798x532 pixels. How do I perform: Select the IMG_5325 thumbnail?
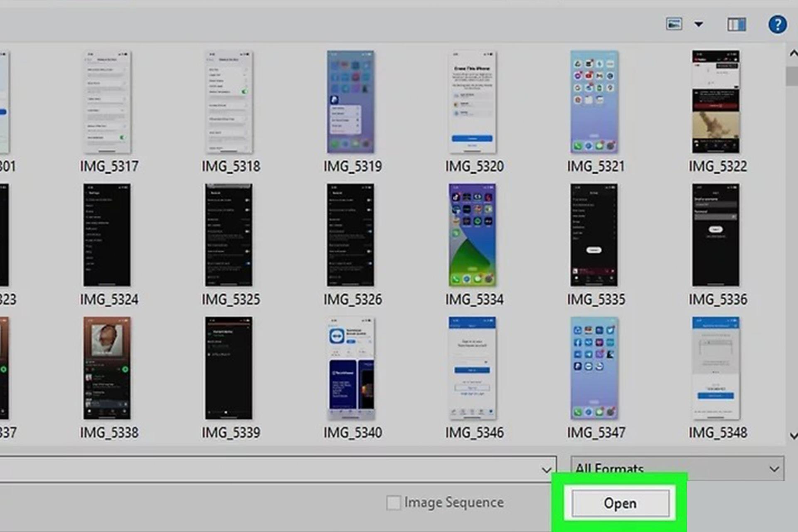pos(229,235)
